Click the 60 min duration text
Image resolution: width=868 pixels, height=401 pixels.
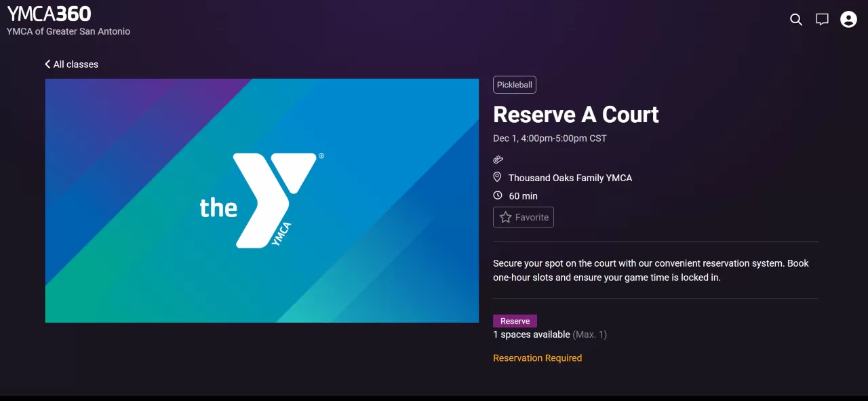[x=523, y=196]
